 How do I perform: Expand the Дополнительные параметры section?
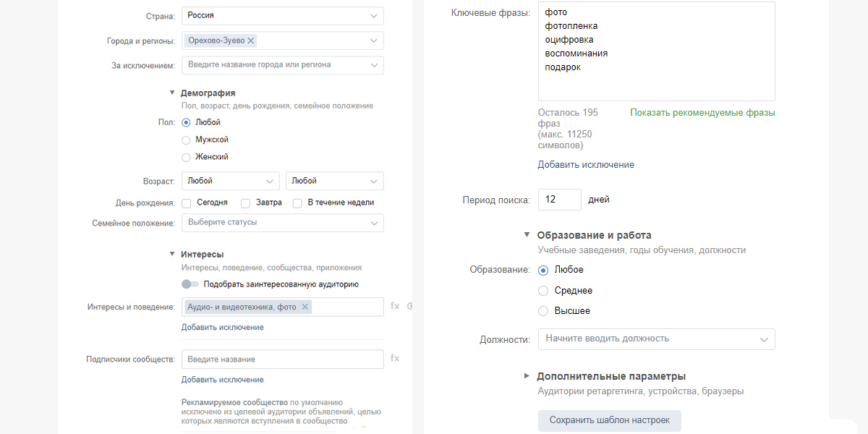[x=527, y=376]
